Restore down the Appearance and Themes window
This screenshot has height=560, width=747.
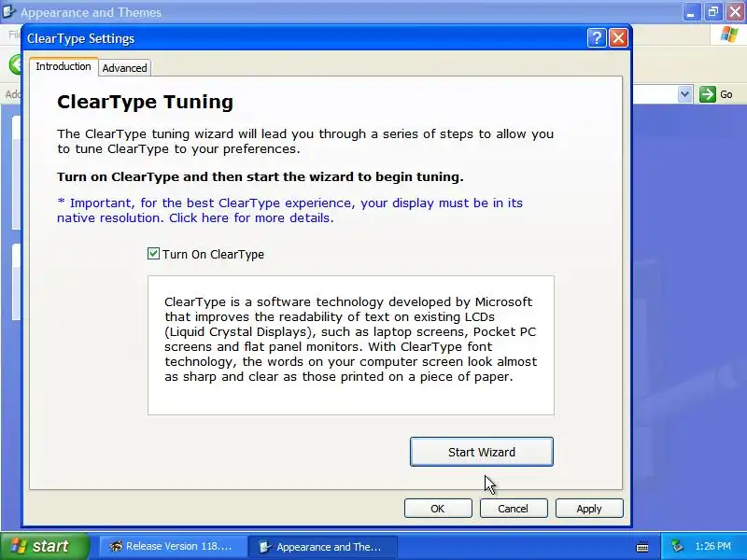(713, 12)
